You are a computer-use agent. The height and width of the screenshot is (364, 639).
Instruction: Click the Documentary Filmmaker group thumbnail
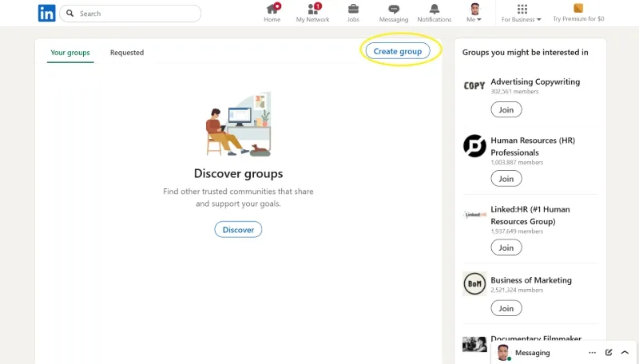[474, 345]
